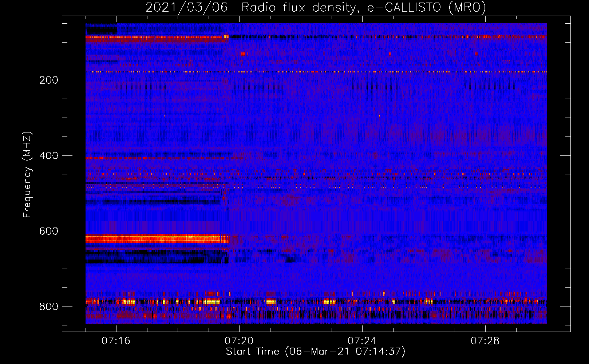This screenshot has height=364, width=589.
Task: Click the 07:28 time tick label
Action: click(485, 341)
